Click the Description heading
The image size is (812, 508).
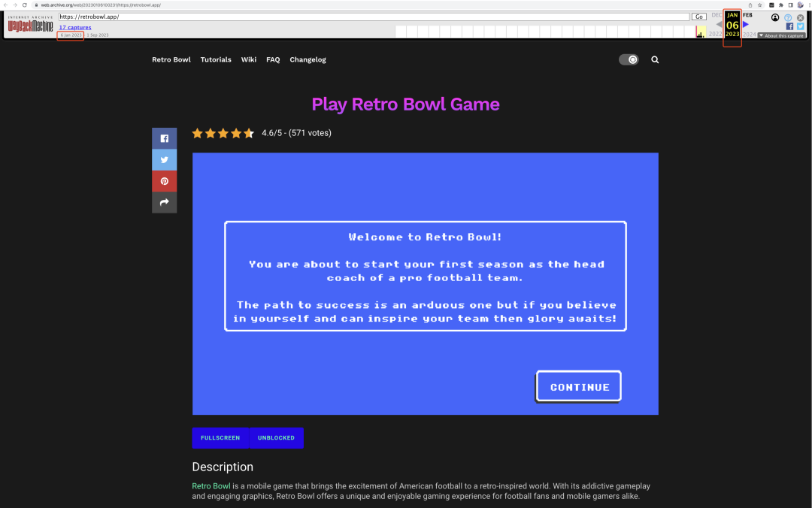pos(223,467)
